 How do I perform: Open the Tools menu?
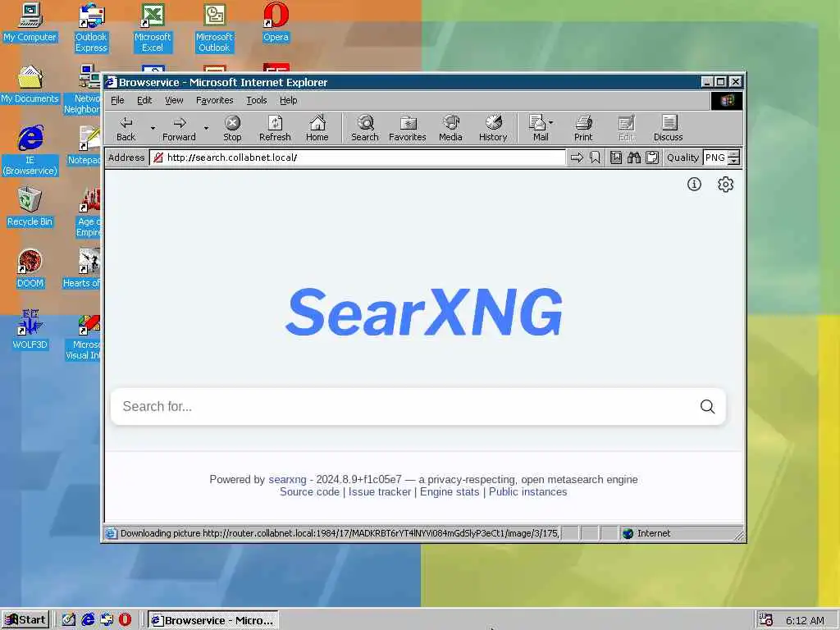pyautogui.click(x=256, y=100)
